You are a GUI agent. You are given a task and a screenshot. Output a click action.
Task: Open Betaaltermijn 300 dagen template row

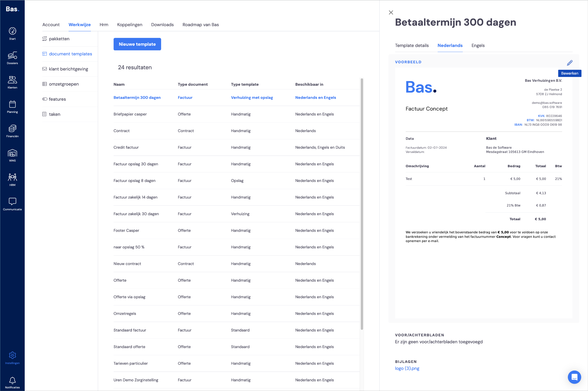tap(236, 98)
